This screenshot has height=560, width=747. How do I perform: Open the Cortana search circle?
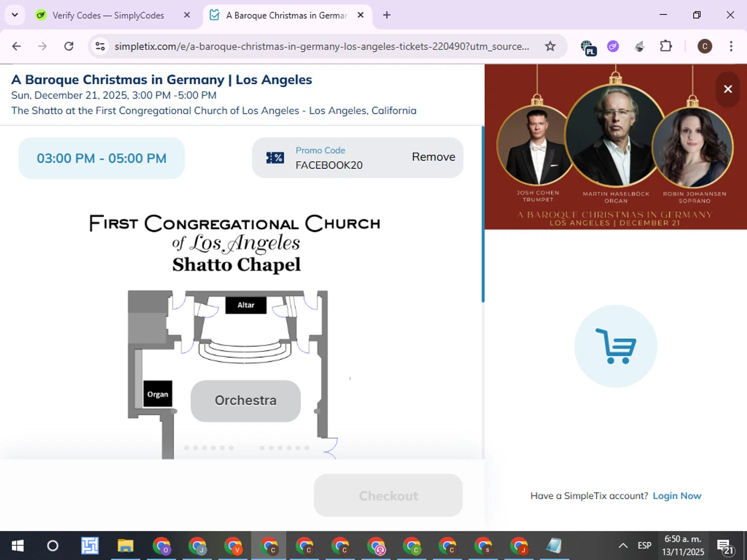pyautogui.click(x=52, y=546)
